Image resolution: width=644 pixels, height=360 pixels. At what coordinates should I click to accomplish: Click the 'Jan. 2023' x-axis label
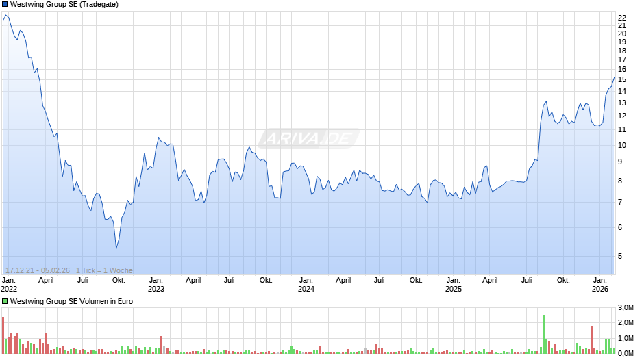(x=156, y=285)
